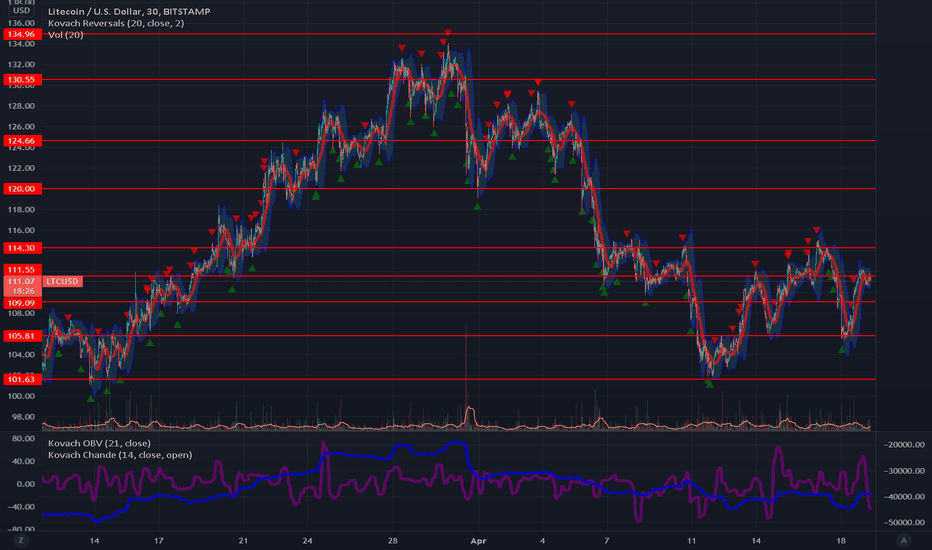Click the 134.96 red price level label
Image resolution: width=932 pixels, height=550 pixels.
click(22, 34)
